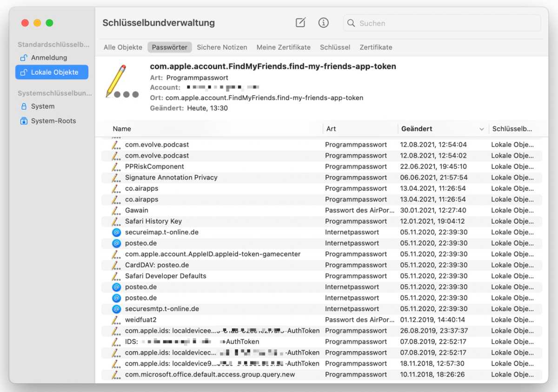Click the Systemschlüsselbun... sidebar section heading
Image resolution: width=558 pixels, height=392 pixels.
click(x=54, y=93)
